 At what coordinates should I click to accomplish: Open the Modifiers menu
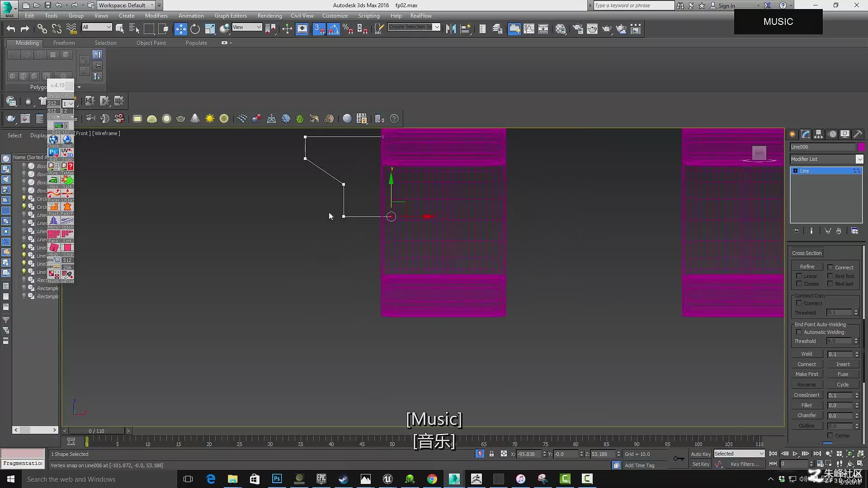[x=156, y=16]
